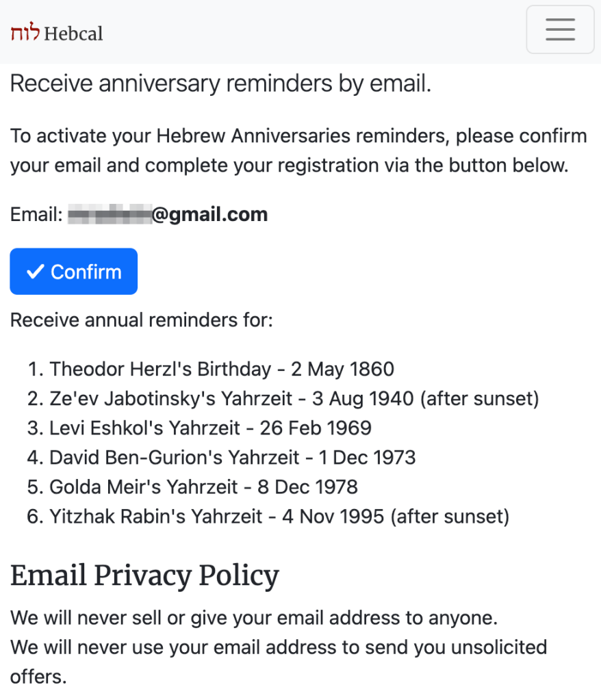Click the Email Privacy Policy heading

[144, 575]
